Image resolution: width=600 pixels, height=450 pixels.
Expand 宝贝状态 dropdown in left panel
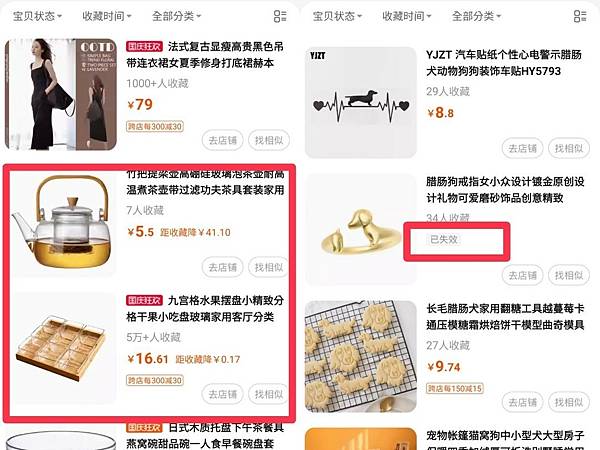pos(38,16)
